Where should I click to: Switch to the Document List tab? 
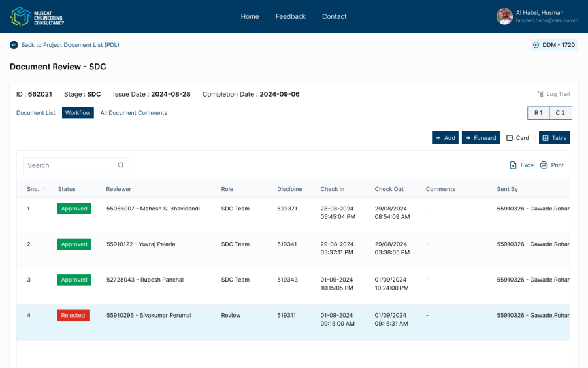pyautogui.click(x=36, y=113)
